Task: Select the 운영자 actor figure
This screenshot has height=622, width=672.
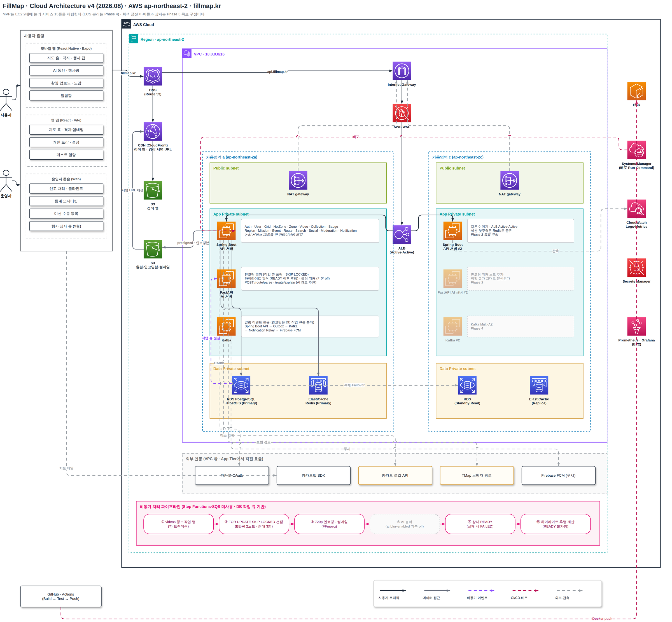Action: [x=6, y=181]
